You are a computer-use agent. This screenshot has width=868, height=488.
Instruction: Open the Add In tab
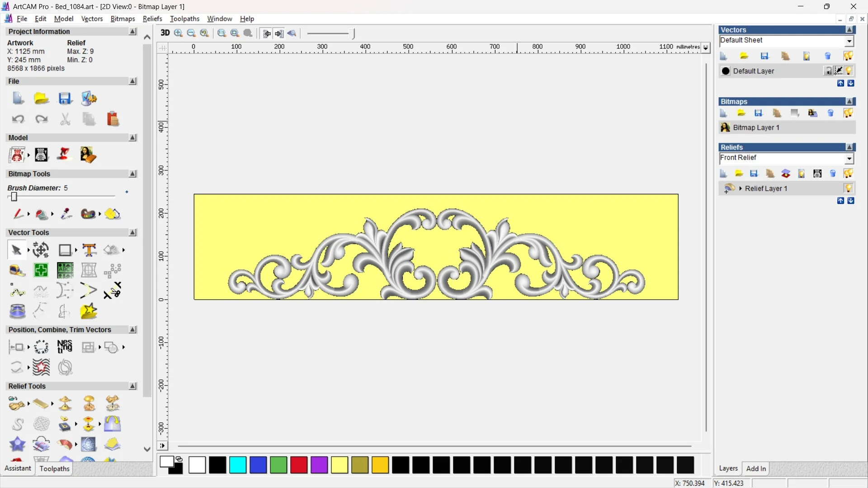[756, 469]
